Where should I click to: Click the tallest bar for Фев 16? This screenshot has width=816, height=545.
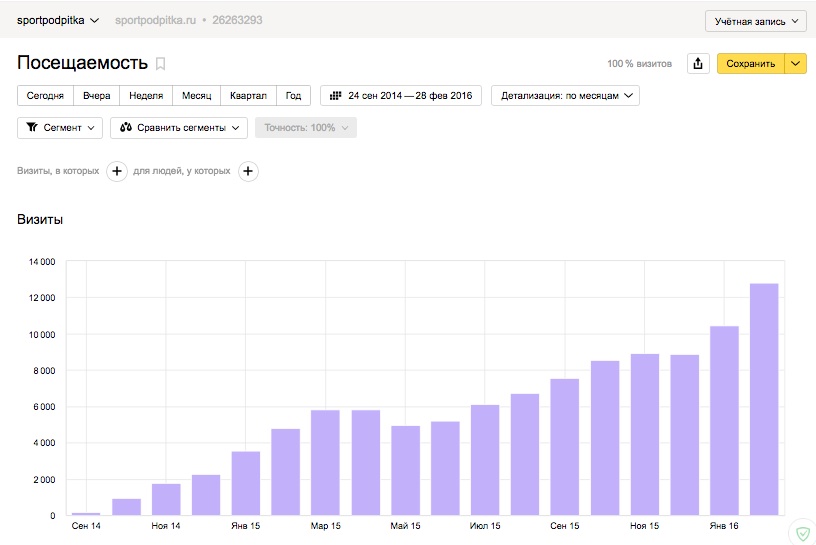click(x=764, y=399)
